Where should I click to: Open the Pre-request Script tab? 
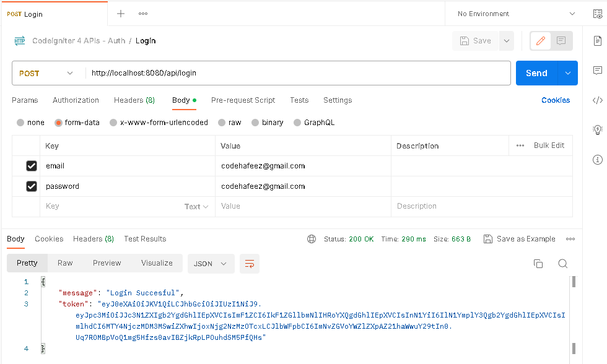coord(243,100)
